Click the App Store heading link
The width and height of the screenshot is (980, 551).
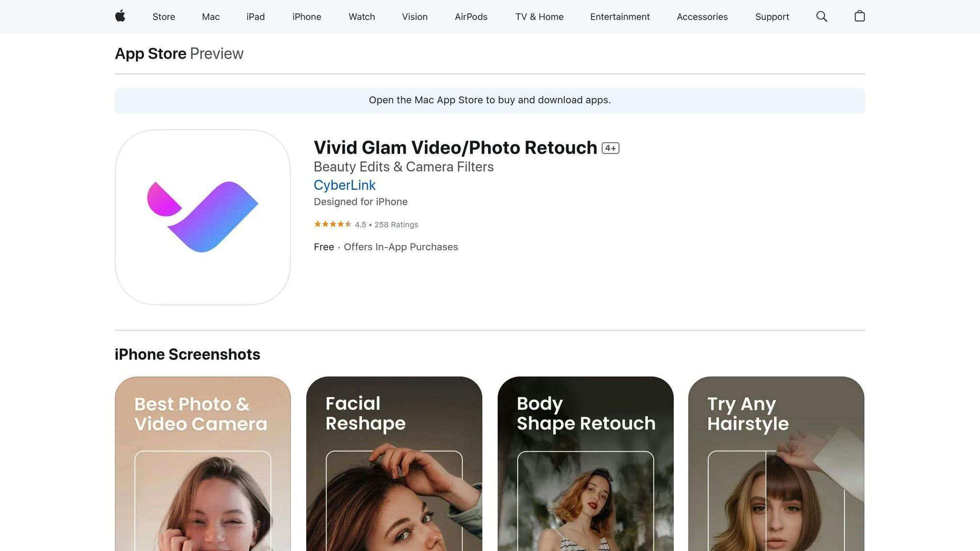(150, 54)
